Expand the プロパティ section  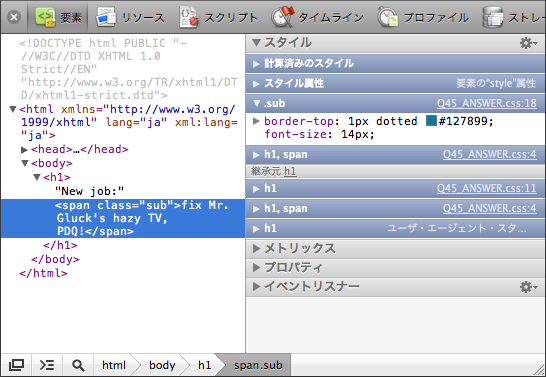pos(257,268)
